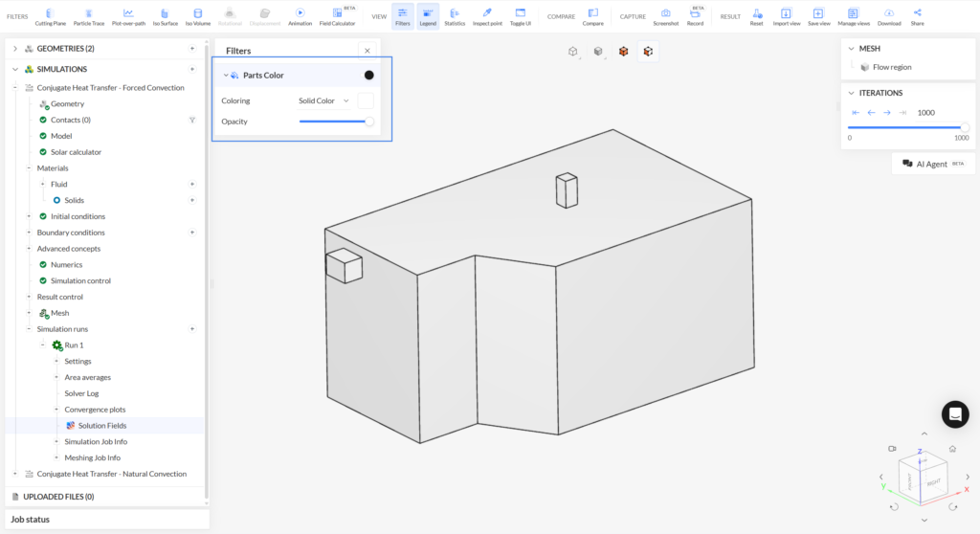980x534 pixels.
Task: Open the AI Agent button
Action: pos(934,164)
